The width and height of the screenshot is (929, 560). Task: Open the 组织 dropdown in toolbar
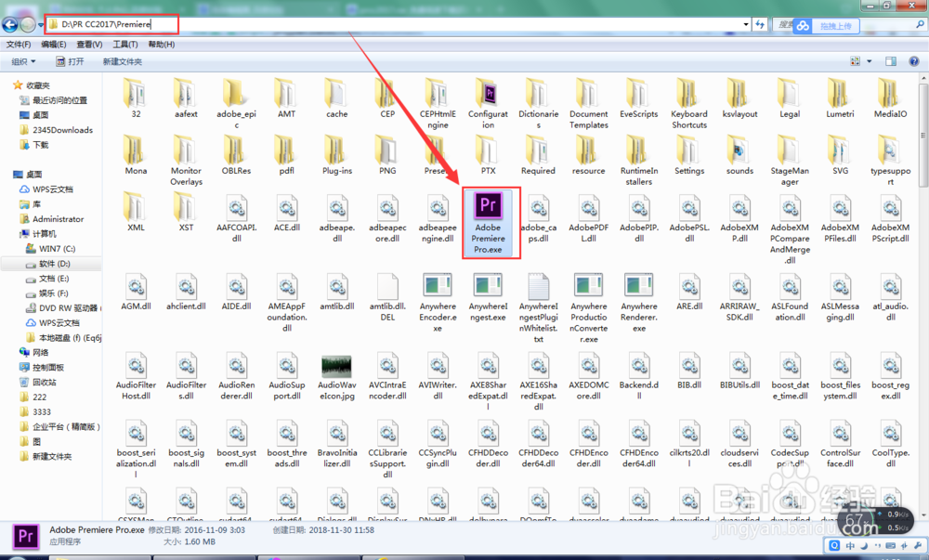[24, 61]
